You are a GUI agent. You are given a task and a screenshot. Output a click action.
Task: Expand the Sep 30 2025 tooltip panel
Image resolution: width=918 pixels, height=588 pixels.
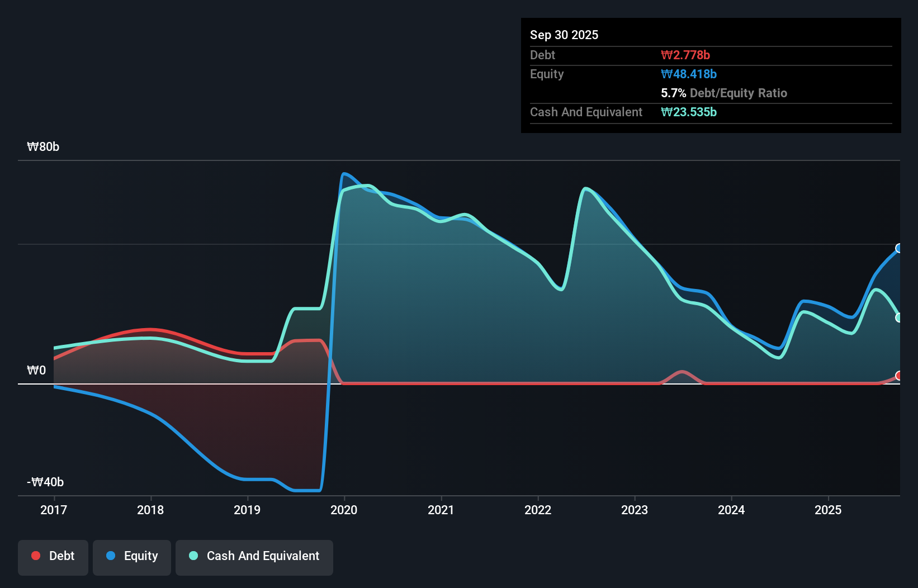564,35
